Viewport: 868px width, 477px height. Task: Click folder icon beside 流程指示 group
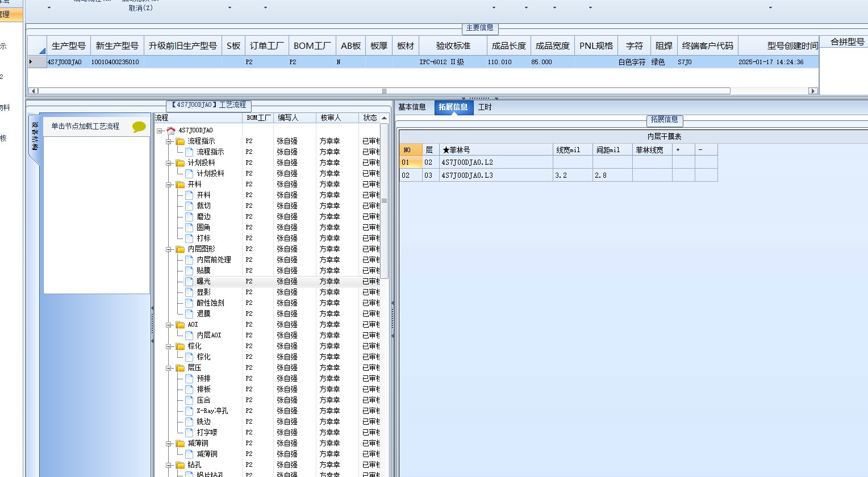coord(180,141)
